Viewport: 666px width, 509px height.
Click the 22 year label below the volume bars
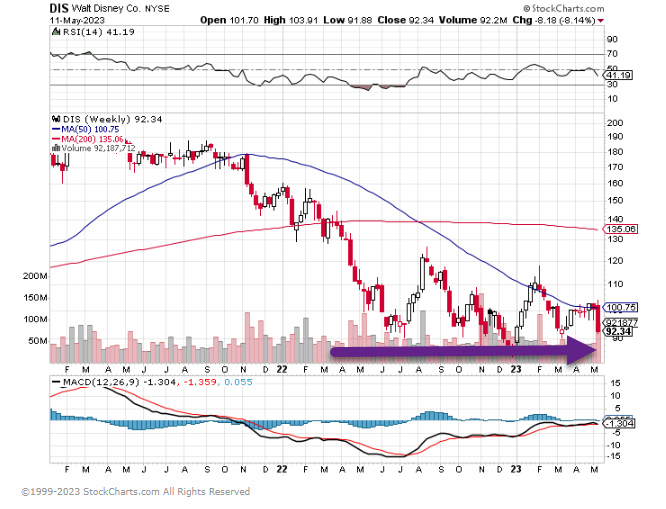coord(282,370)
